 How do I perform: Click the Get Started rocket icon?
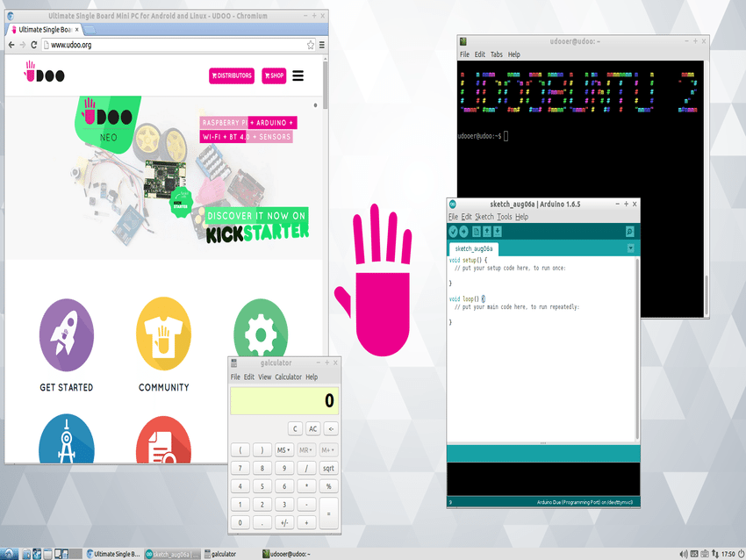coord(66,335)
